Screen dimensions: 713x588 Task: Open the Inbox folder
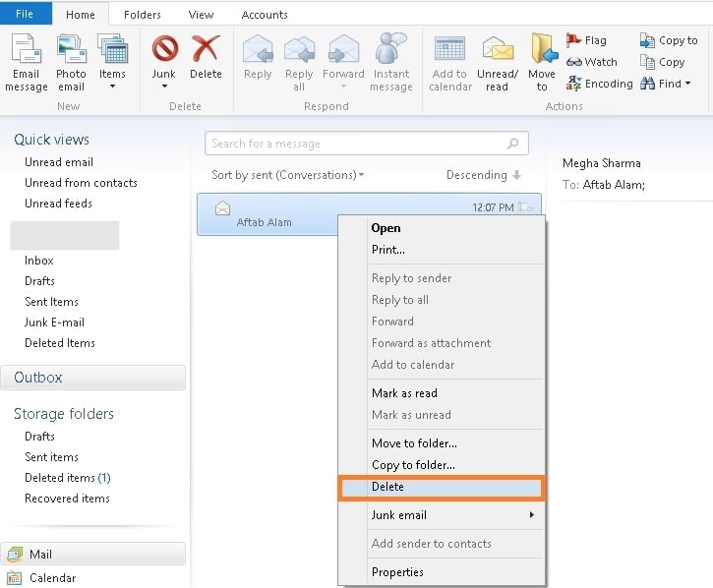(39, 261)
